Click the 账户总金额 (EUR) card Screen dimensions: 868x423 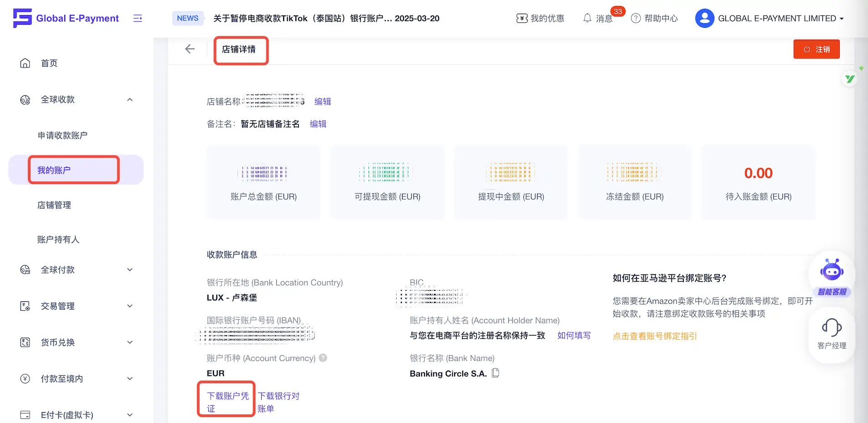pyautogui.click(x=263, y=182)
